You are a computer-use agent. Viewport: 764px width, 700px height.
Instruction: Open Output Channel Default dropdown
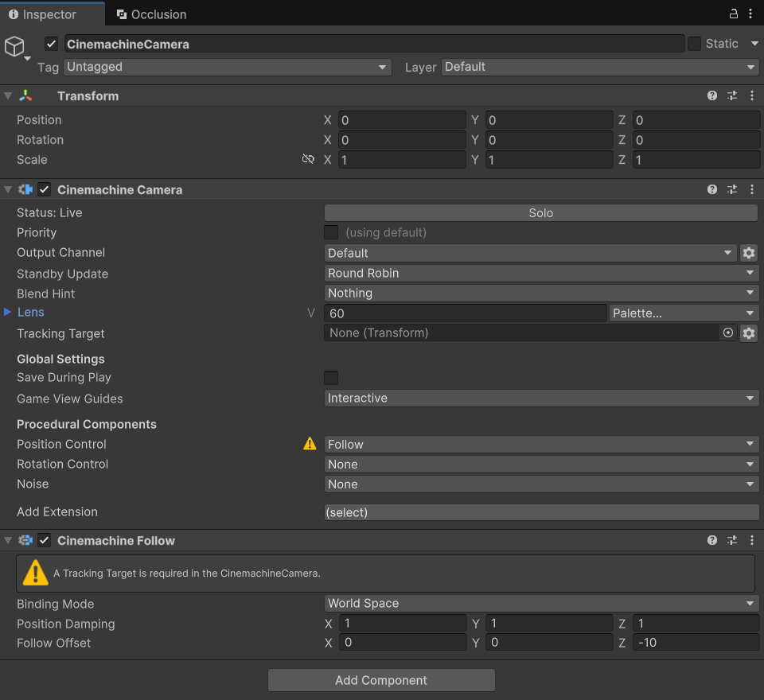click(x=530, y=253)
